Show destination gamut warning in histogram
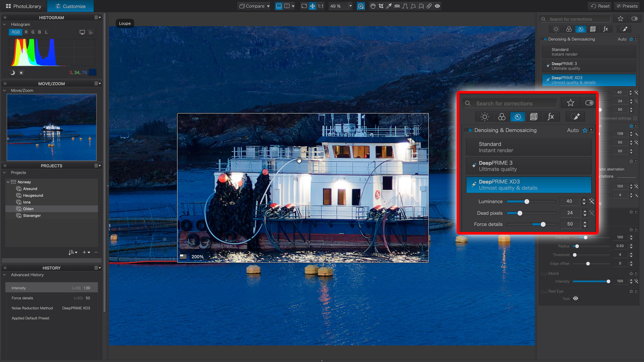The image size is (644, 362). tap(91, 32)
